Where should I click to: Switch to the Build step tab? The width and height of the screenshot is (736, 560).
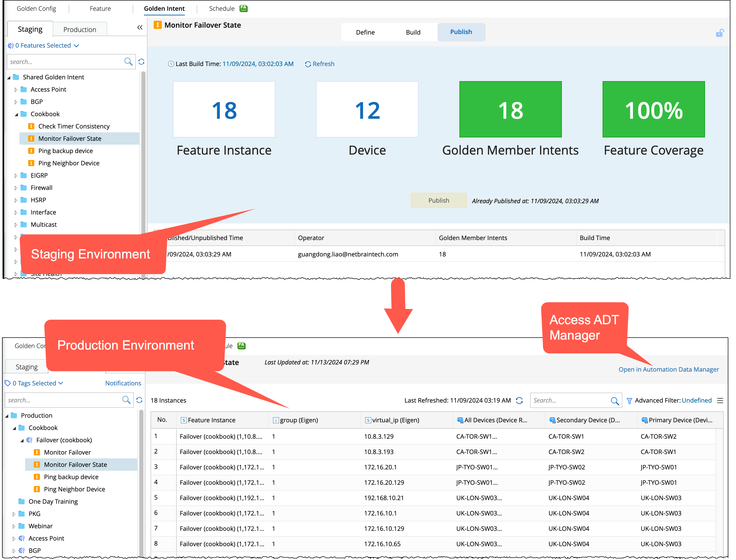pos(413,32)
